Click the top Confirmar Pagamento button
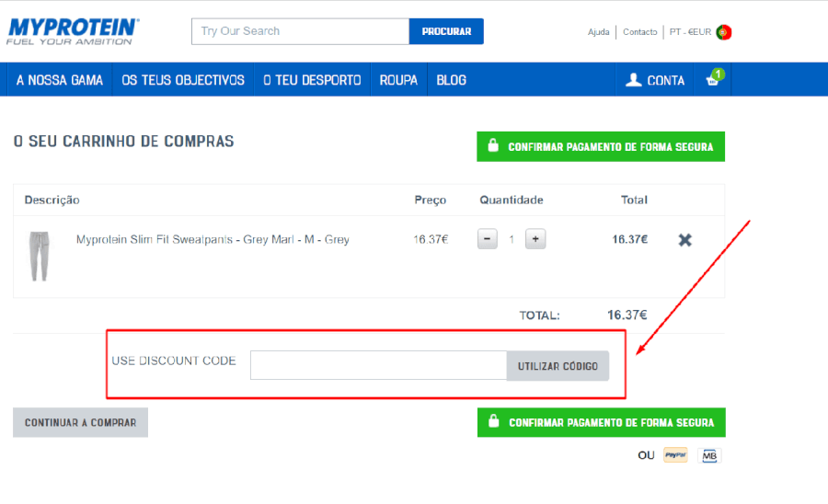 tap(601, 147)
